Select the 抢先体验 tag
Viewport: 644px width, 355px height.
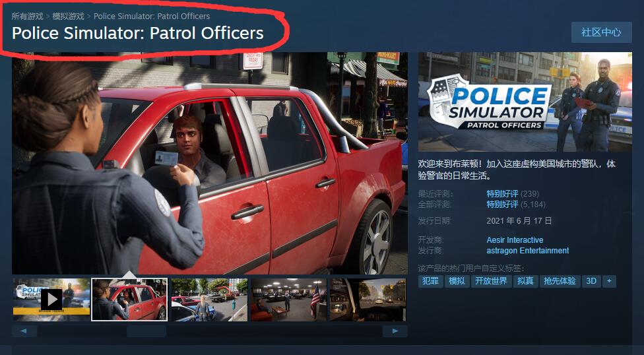560,281
